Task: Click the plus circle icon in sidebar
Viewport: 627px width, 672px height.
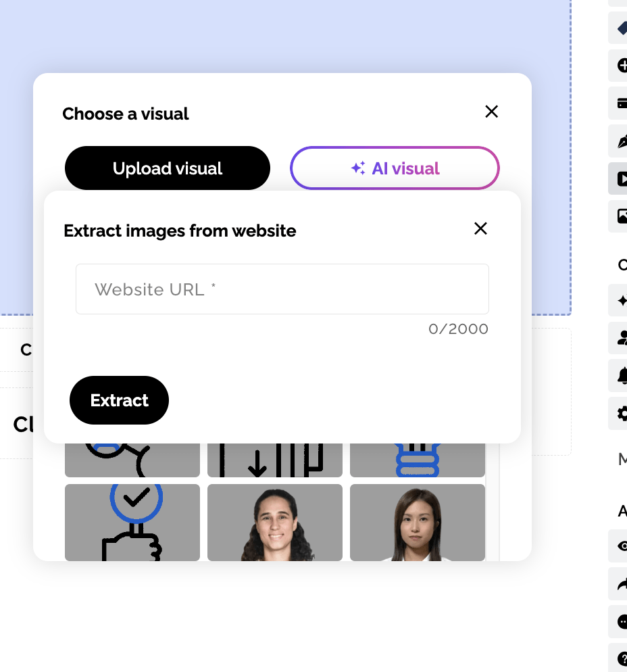Action: tap(620, 66)
